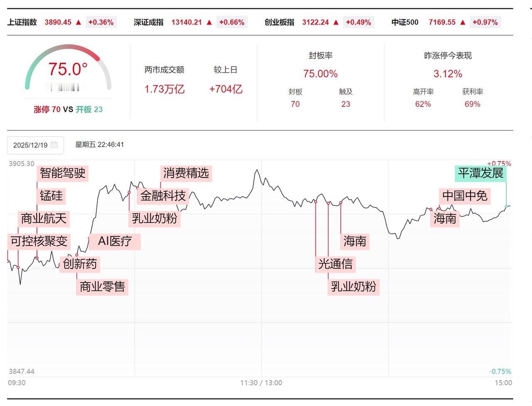
Task: Click the up-arrow next to 深证成指
Action: pyautogui.click(x=210, y=22)
